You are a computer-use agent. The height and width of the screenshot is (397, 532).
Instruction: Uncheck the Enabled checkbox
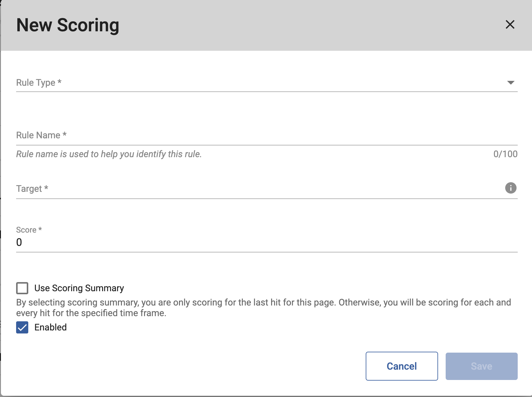22,327
